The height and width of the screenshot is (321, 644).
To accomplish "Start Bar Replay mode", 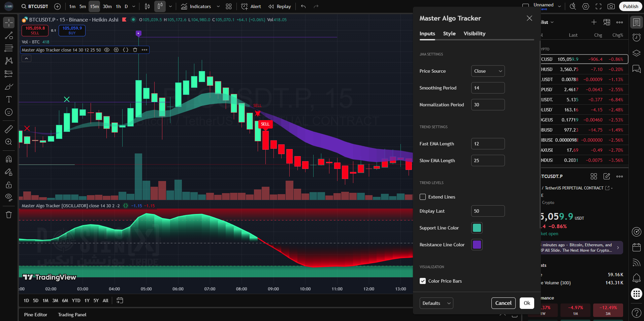I will coord(280,6).
